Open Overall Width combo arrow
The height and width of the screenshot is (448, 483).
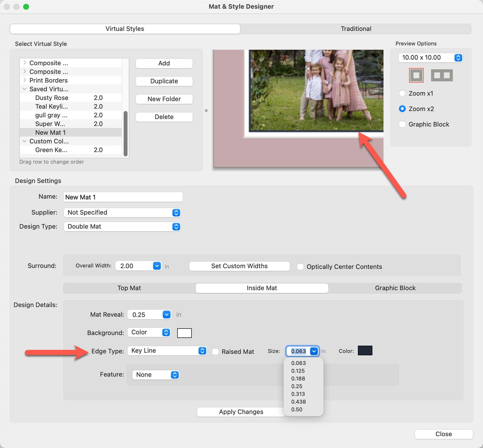[157, 266]
